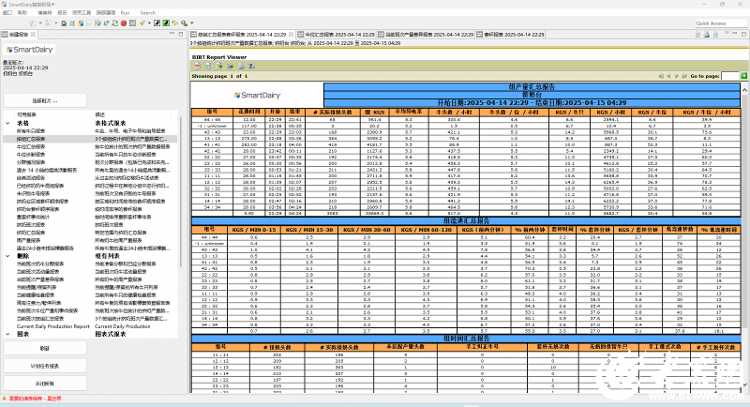Click the report vertical scrollbar up arrow
750x407 pixels.
(x=744, y=89)
